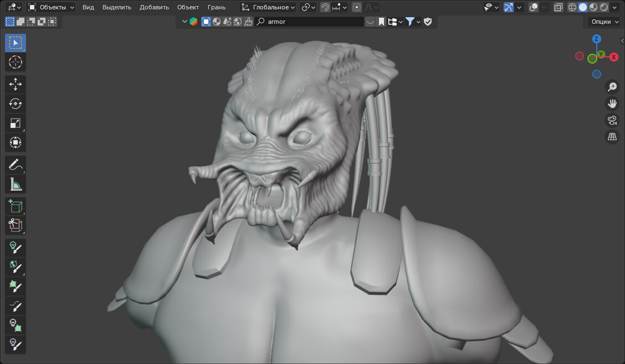Enable the X-Ray toggle in the header
The image size is (625, 364).
(558, 7)
